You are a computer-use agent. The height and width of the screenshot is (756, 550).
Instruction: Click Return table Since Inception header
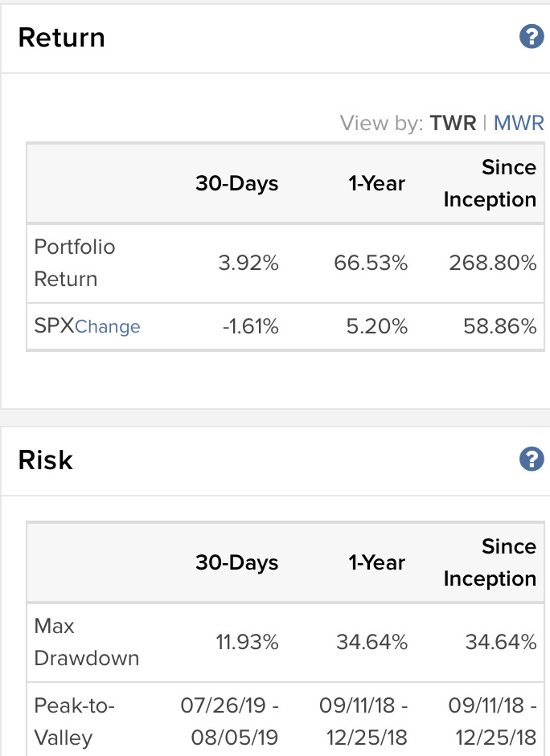point(490,183)
